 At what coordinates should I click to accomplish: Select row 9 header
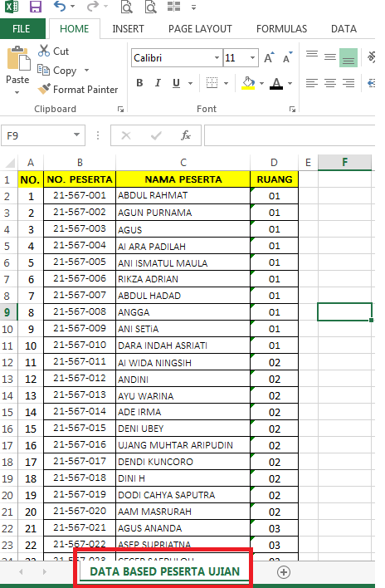8,312
